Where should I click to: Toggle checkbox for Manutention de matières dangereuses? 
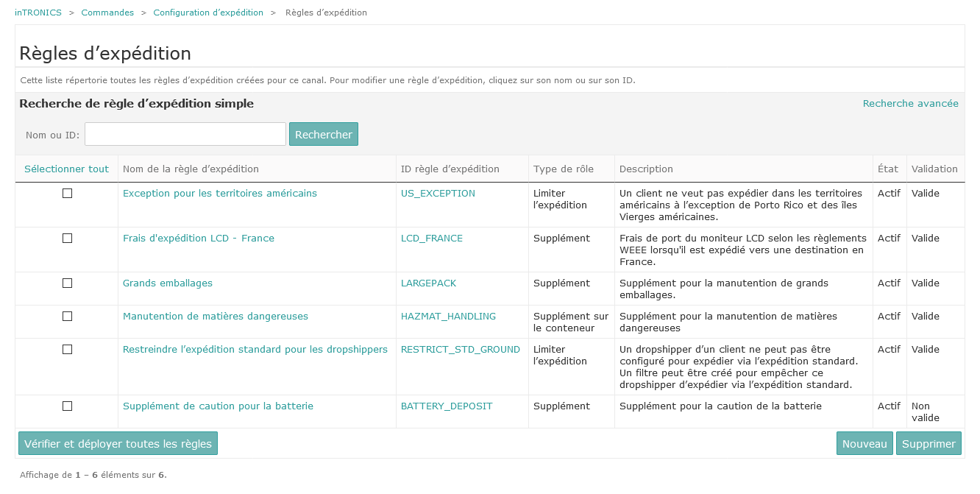67,317
